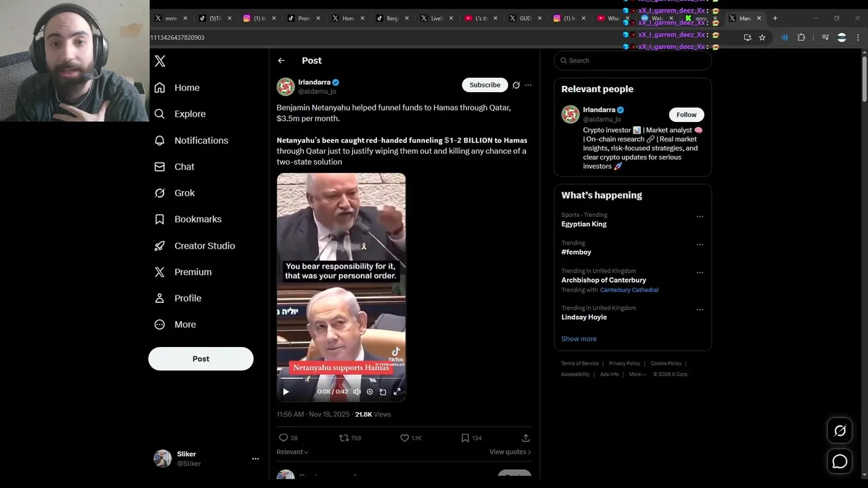
Task: Open the More menu in the sidebar
Action: pyautogui.click(x=176, y=325)
